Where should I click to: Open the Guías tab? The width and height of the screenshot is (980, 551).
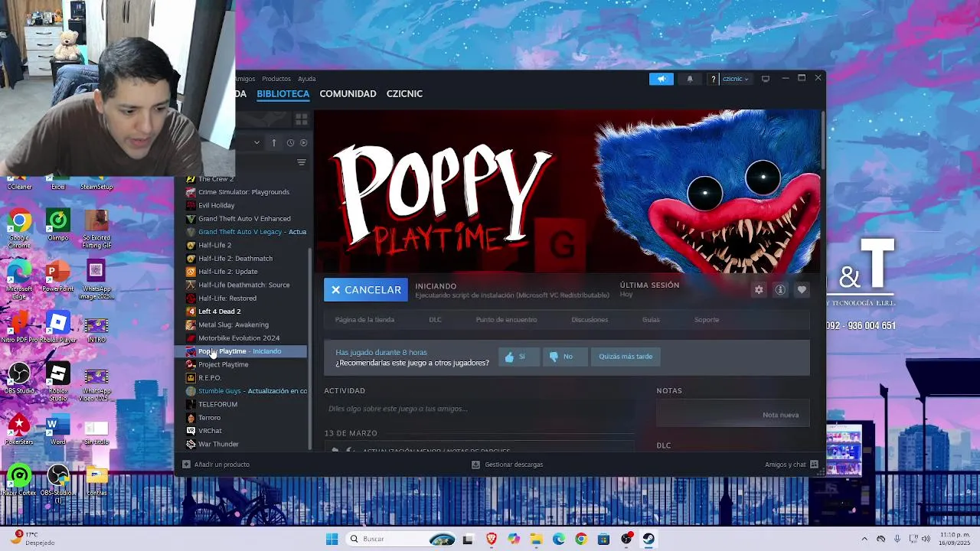pos(651,320)
